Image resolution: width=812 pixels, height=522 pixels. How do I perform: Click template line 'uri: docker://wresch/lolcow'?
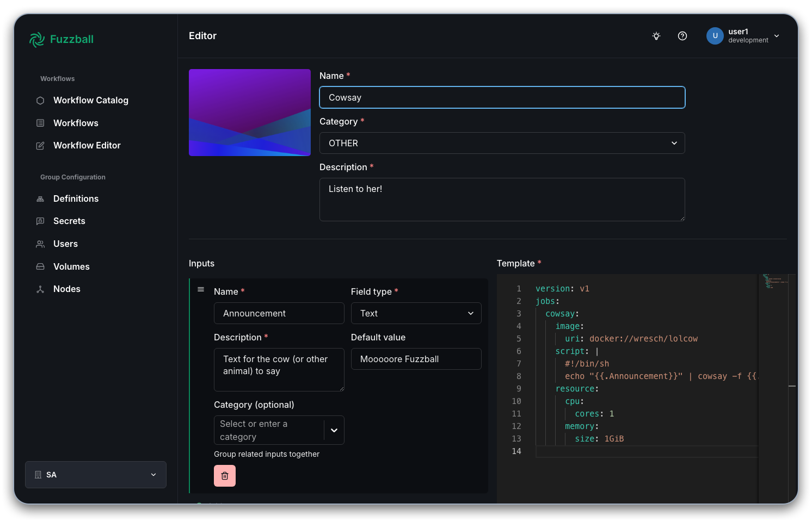click(631, 339)
